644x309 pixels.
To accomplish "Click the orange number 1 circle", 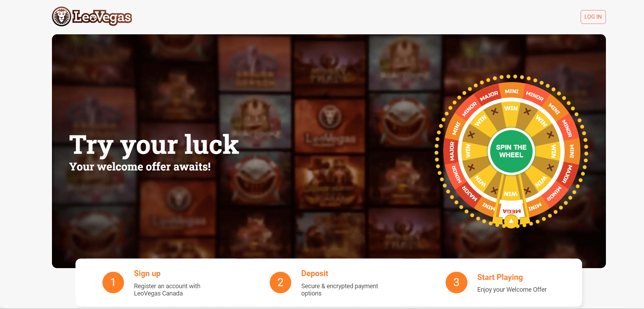I will point(113,282).
